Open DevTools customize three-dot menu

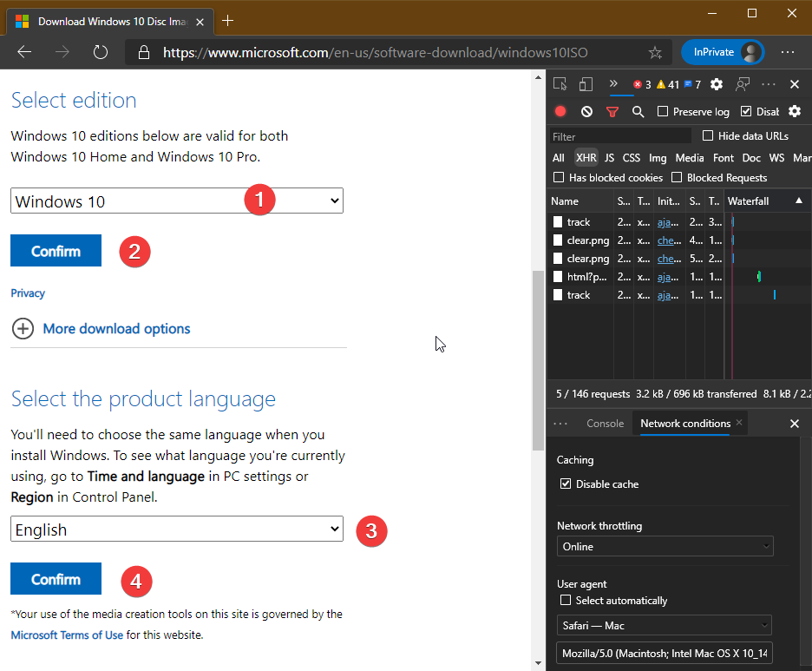pos(769,84)
